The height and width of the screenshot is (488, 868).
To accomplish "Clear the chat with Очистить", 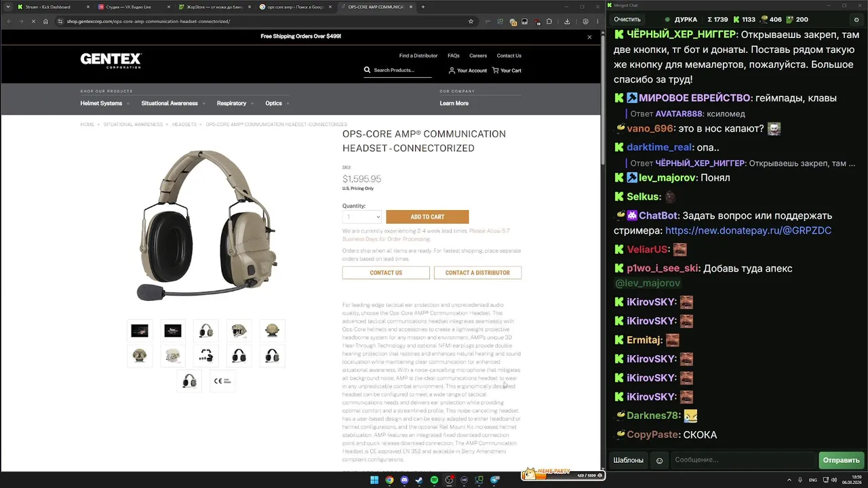I will point(627,20).
